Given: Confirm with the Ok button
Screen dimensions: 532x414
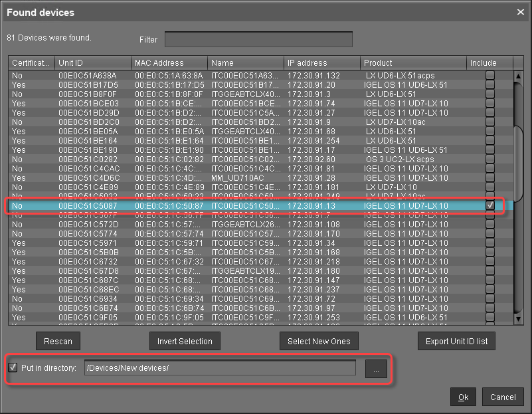Looking at the screenshot, I should pyautogui.click(x=462, y=397).
